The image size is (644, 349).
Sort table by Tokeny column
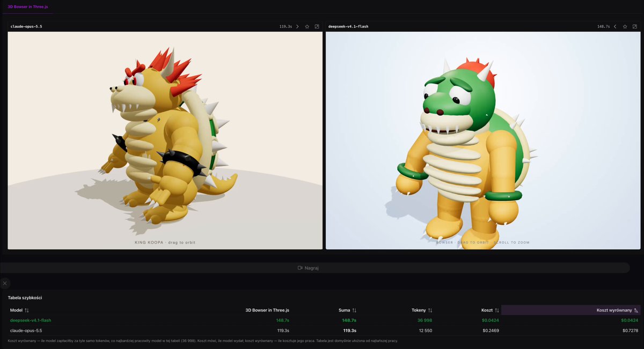tap(422, 310)
